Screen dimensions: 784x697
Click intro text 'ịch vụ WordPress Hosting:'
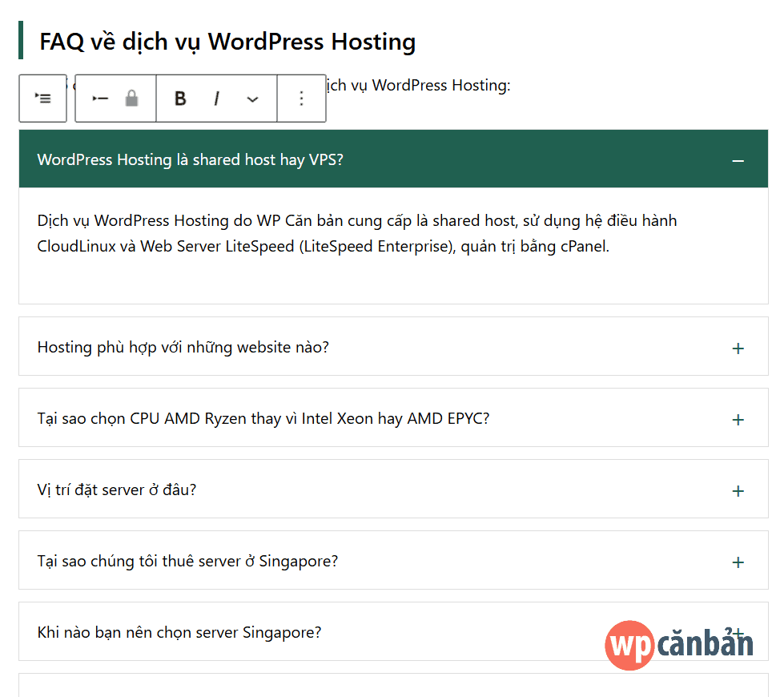(x=419, y=85)
